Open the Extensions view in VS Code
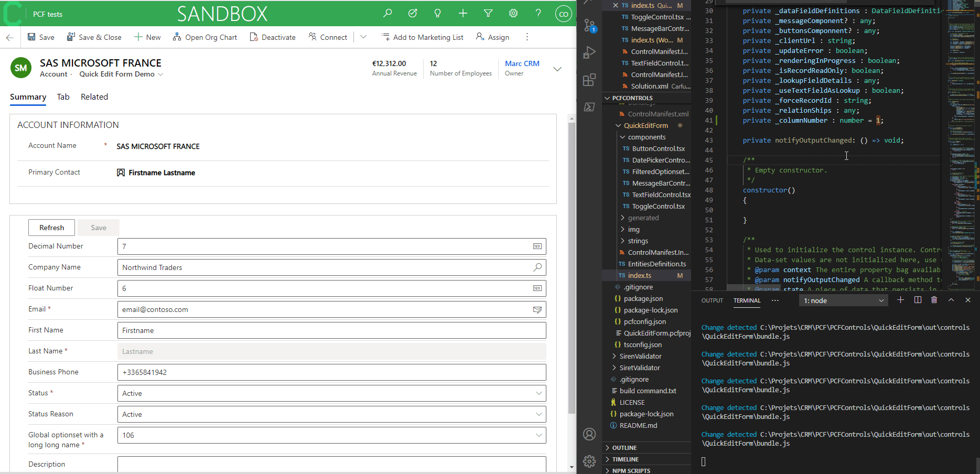The width and height of the screenshot is (980, 474). pyautogui.click(x=589, y=80)
